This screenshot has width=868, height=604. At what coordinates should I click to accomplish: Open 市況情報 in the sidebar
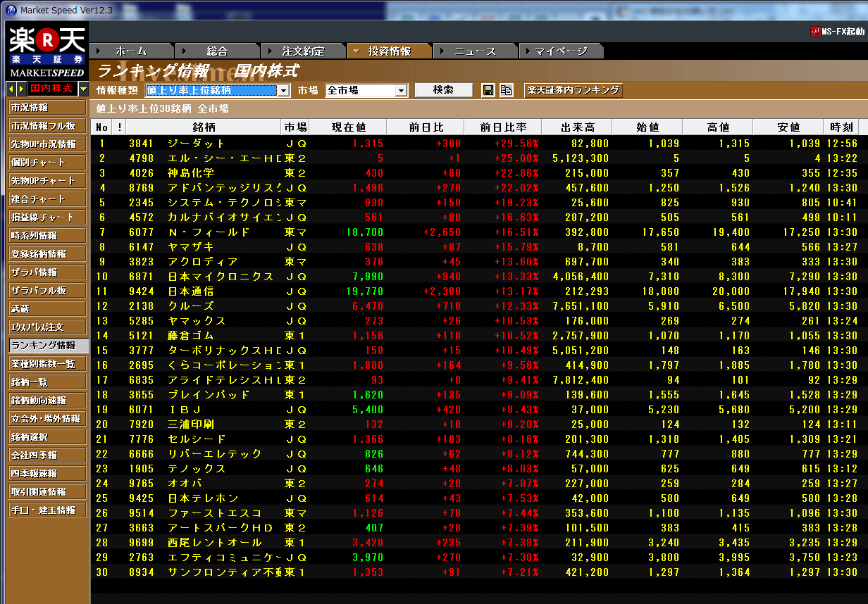pyautogui.click(x=48, y=108)
